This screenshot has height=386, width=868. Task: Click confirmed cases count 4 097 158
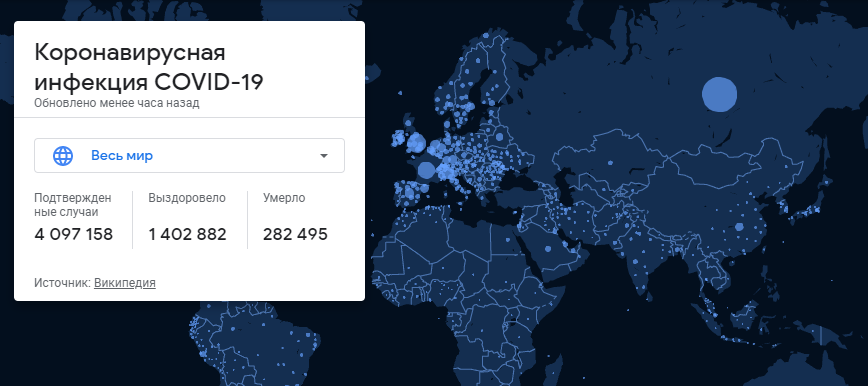[x=74, y=234]
